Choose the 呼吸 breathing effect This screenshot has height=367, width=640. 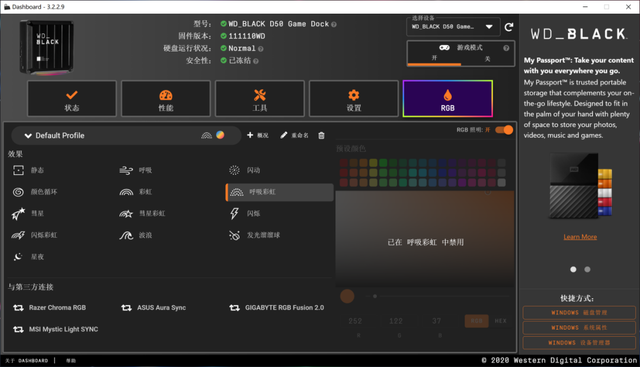click(x=136, y=170)
